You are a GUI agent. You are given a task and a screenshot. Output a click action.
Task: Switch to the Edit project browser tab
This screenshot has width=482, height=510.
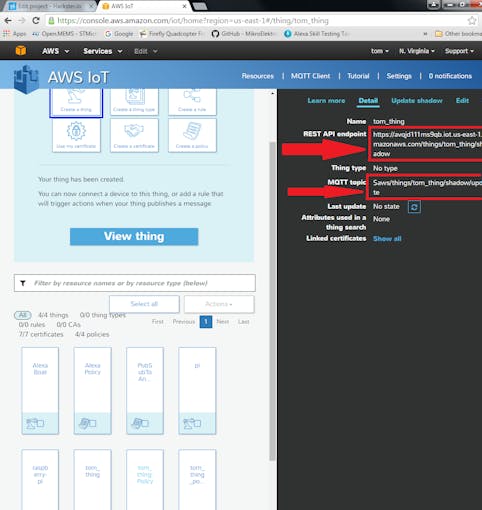tap(50, 6)
